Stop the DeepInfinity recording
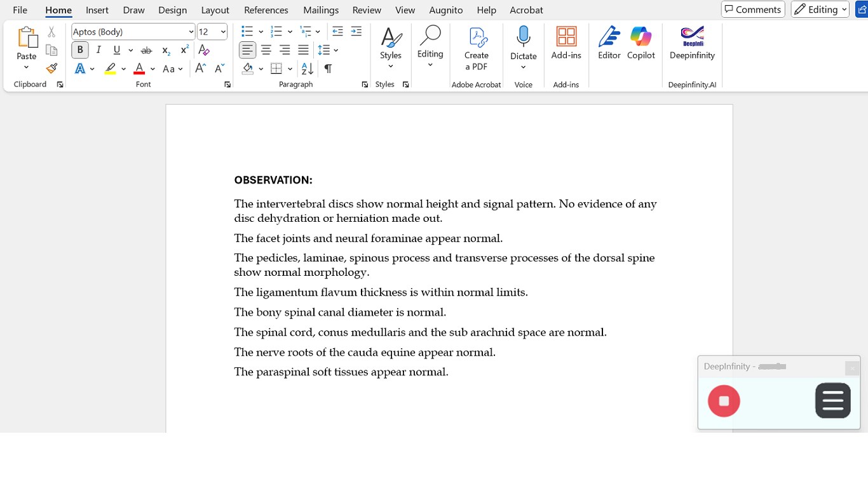Image resolution: width=868 pixels, height=488 pixels. coord(724,401)
